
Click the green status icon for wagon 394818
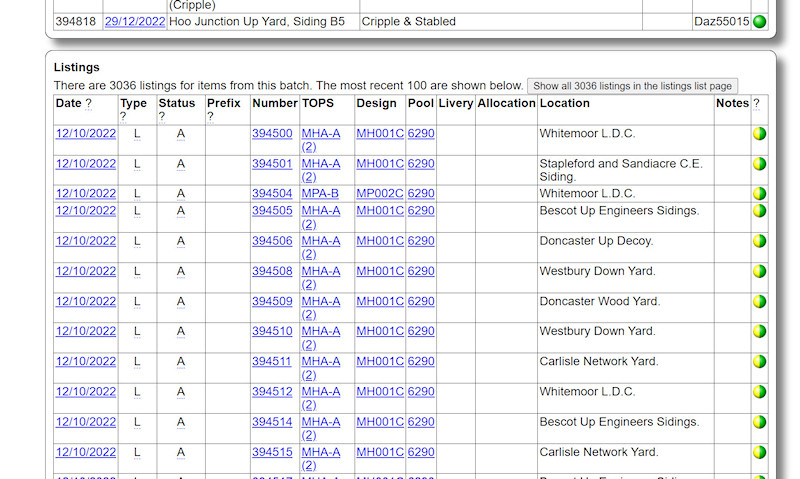(760, 21)
